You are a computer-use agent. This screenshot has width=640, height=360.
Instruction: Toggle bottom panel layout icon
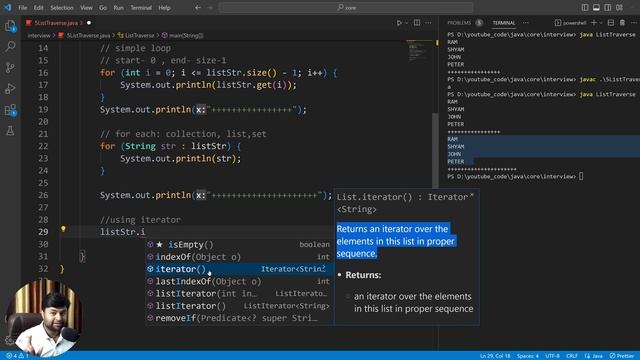[x=596, y=7]
